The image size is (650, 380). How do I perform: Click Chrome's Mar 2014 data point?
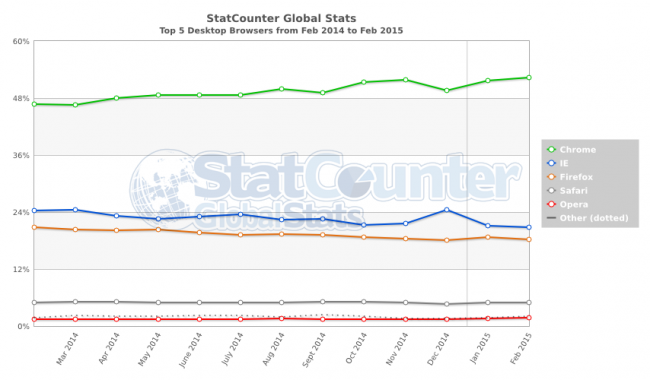(75, 105)
